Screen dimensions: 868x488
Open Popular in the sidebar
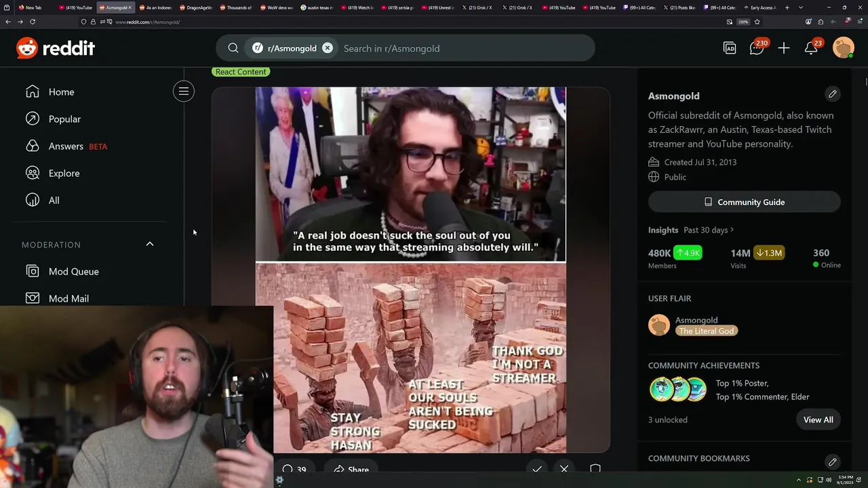tap(64, 119)
